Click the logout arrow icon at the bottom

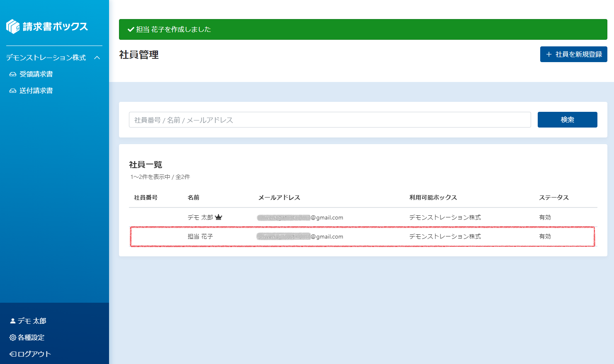pos(13,354)
